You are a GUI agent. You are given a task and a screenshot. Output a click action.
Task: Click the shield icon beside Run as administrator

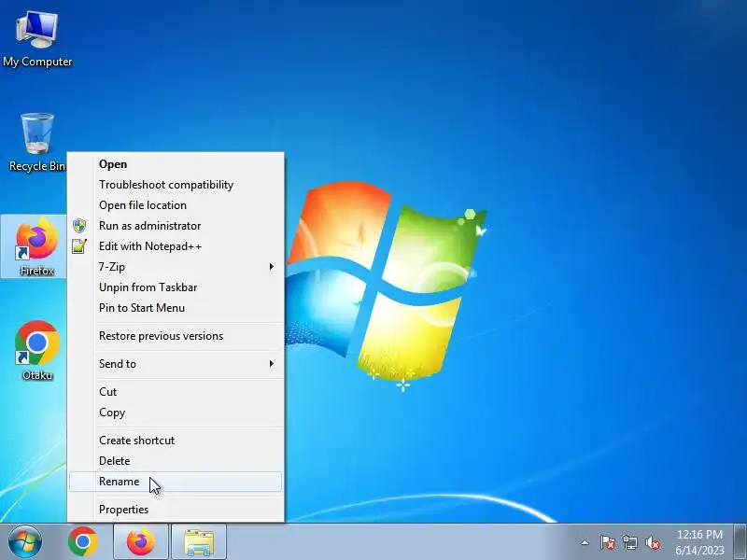coord(79,226)
